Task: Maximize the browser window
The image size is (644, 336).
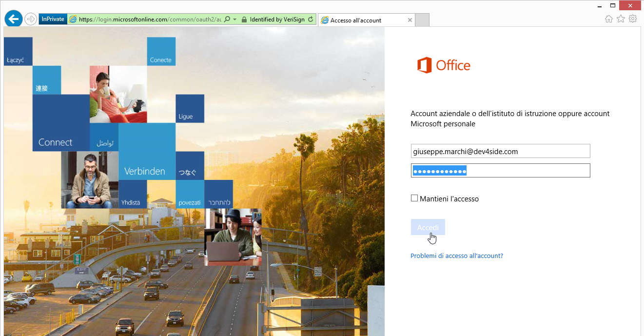Action: (612, 5)
